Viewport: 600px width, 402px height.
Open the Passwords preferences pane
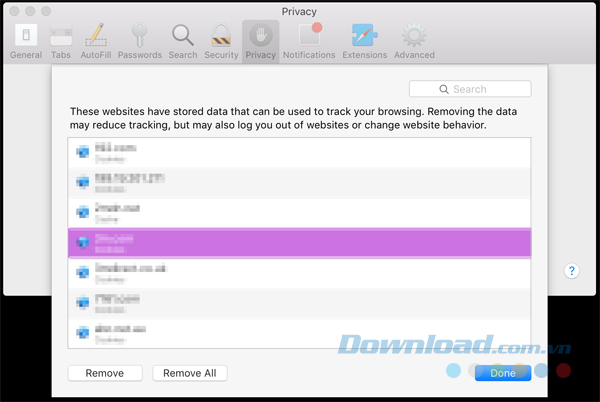140,41
